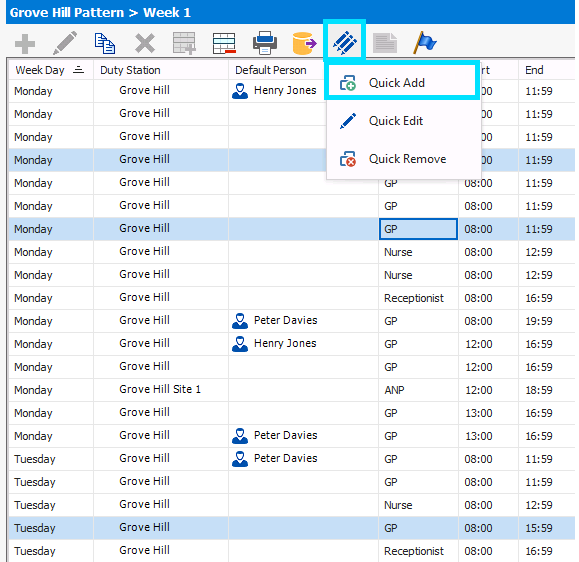The width and height of the screenshot is (579, 562).
Task: Select the outlined GP cell
Action: [418, 229]
